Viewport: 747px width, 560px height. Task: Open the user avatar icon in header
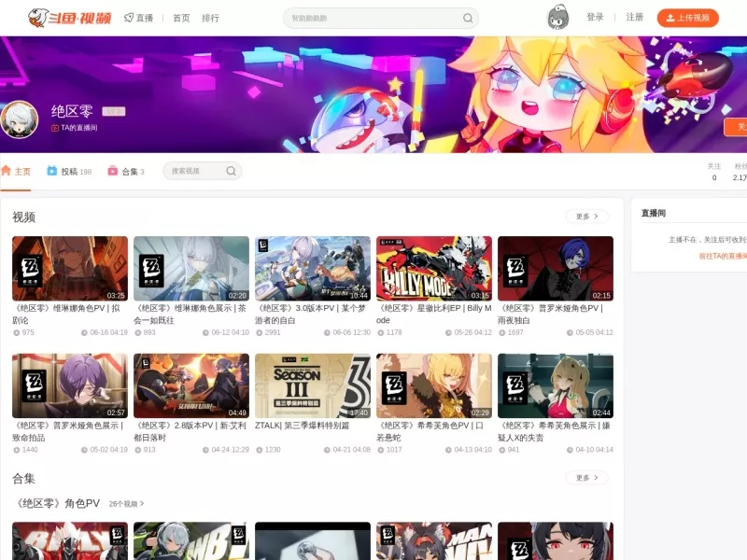click(x=557, y=18)
